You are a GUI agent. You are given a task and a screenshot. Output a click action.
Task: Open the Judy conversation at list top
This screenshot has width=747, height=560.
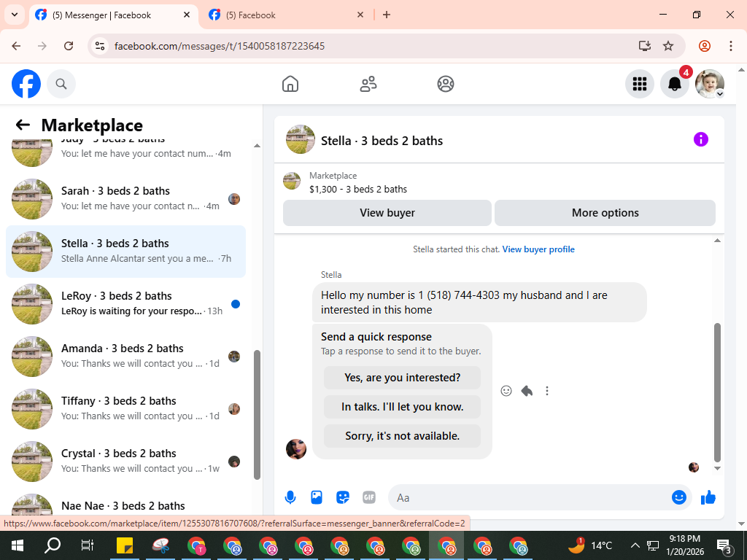tap(125, 153)
